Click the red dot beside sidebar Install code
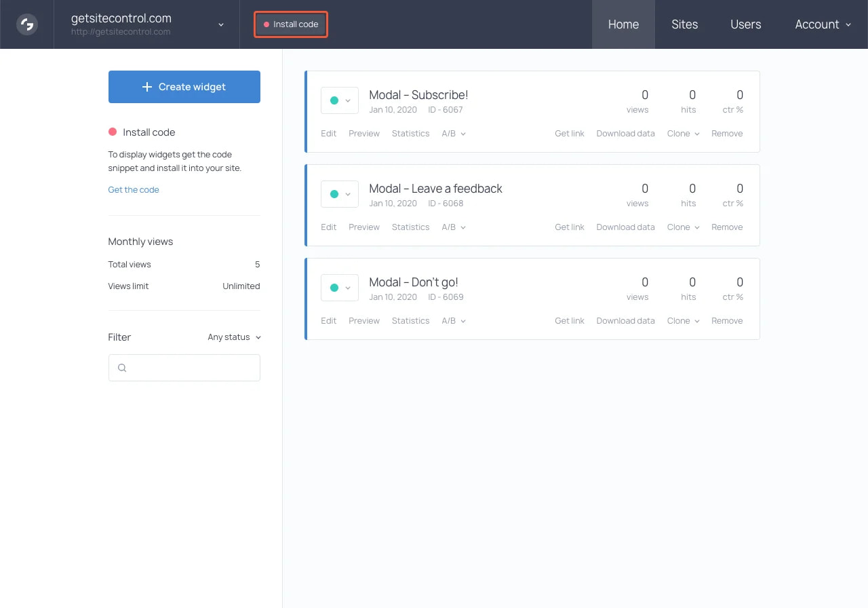Image resolution: width=868 pixels, height=608 pixels. coord(113,132)
